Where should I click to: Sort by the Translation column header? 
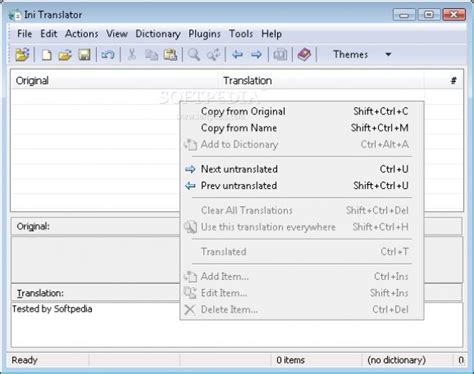tap(321, 81)
